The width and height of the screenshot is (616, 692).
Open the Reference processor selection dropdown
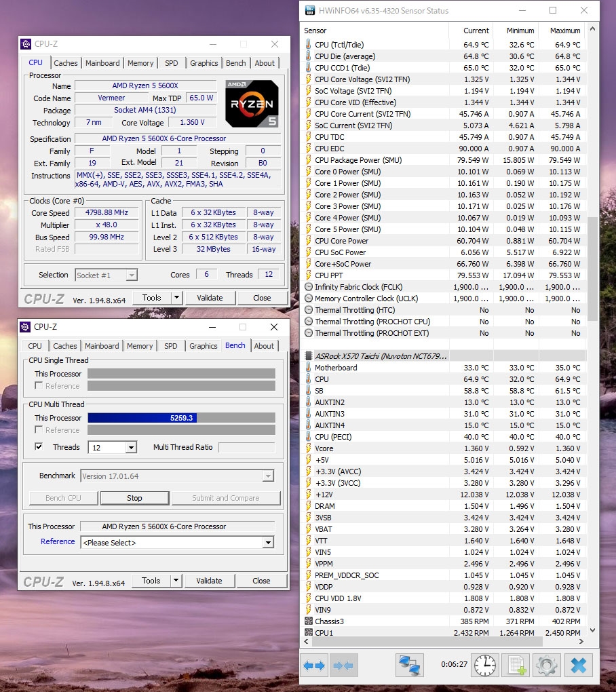click(267, 541)
